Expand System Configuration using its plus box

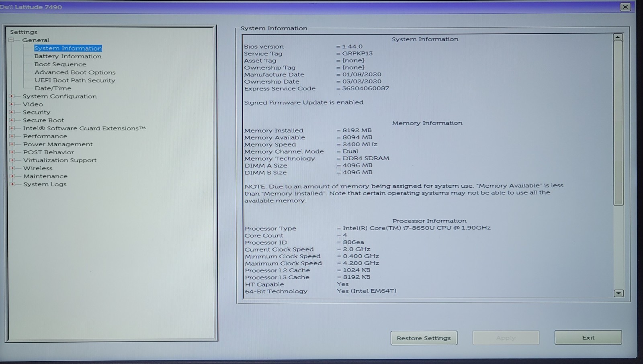tap(12, 96)
